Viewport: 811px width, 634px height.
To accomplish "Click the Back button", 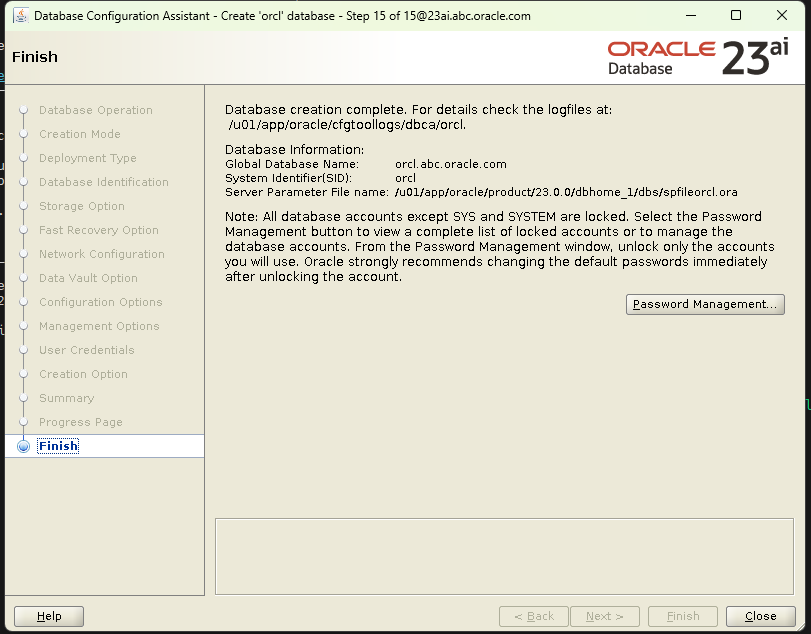I will pyautogui.click(x=533, y=616).
